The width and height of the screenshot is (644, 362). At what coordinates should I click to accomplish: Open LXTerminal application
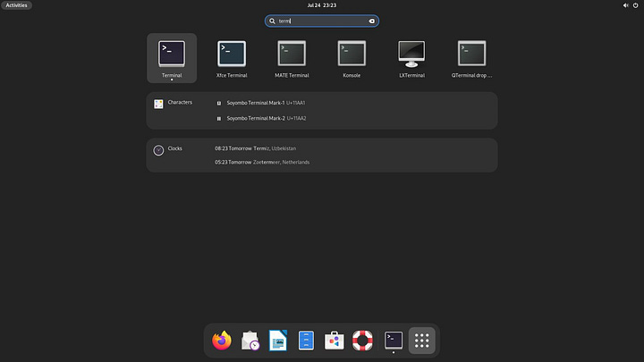click(x=411, y=58)
